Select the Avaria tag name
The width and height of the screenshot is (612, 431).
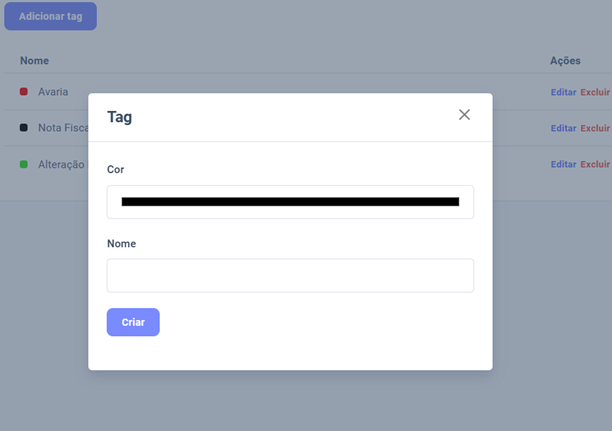point(53,92)
